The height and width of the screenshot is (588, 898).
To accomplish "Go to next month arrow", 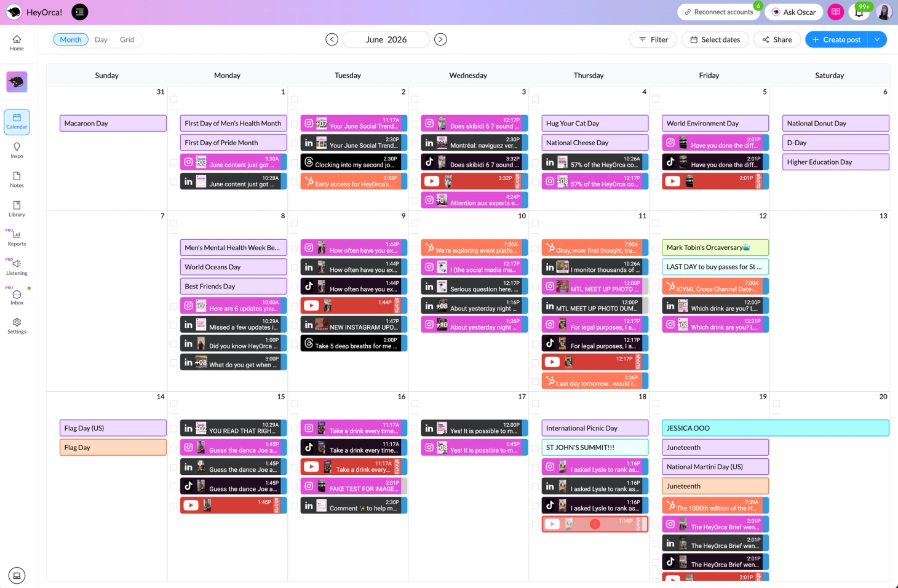I will tap(440, 39).
